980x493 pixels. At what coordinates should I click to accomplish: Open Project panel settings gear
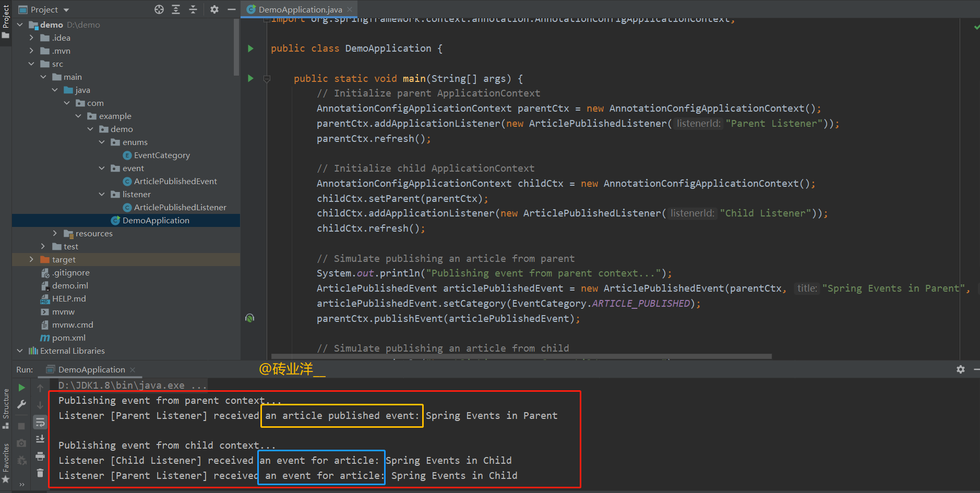[214, 9]
